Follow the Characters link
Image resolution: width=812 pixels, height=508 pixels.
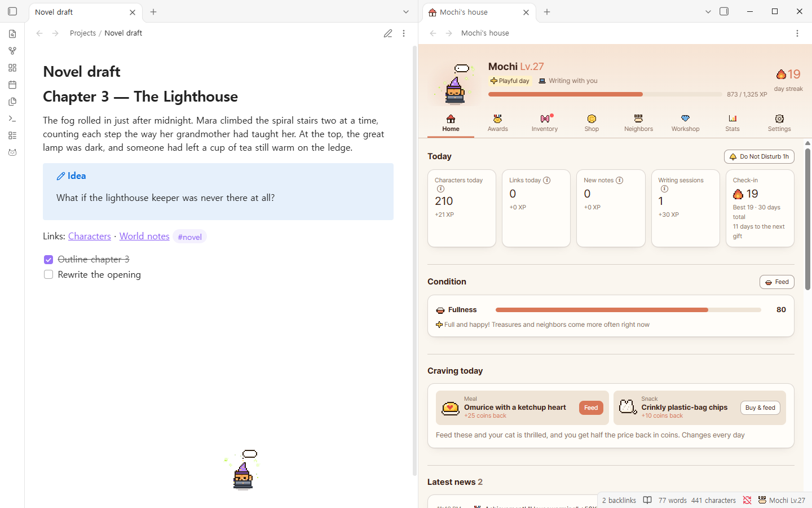(90, 236)
